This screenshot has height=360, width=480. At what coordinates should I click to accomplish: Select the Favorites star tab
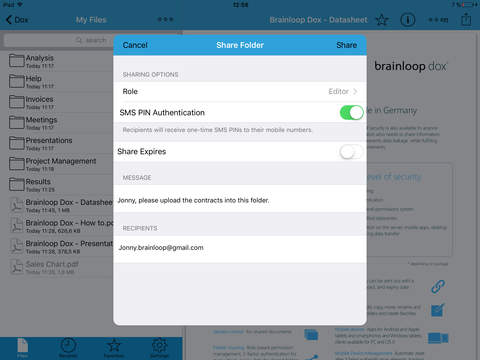coord(114,348)
